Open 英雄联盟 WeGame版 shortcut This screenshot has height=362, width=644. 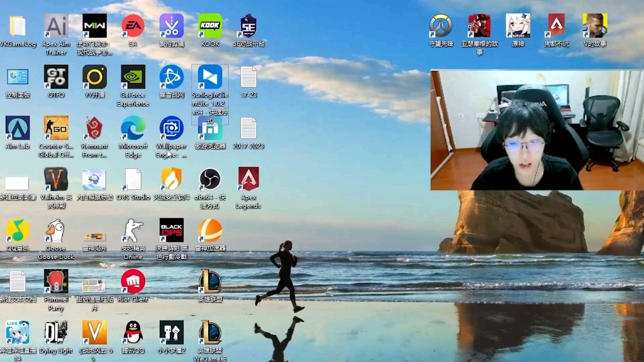click(210, 332)
